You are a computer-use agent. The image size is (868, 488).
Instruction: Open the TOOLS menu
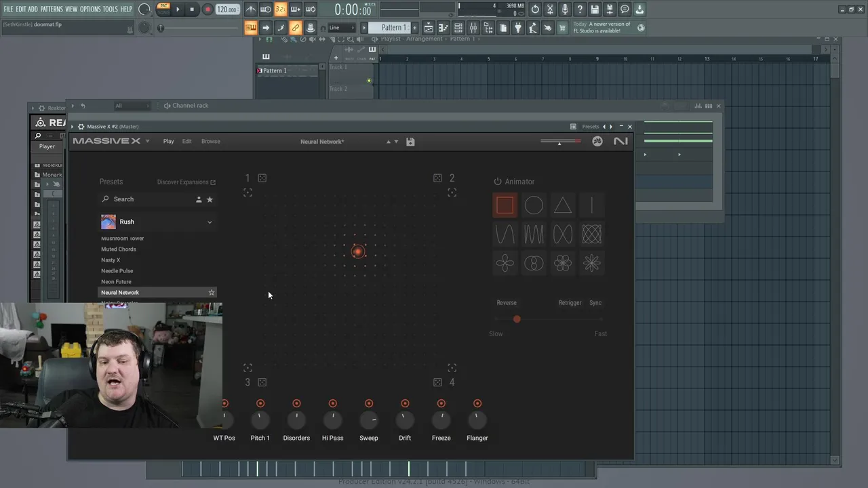[x=111, y=9]
